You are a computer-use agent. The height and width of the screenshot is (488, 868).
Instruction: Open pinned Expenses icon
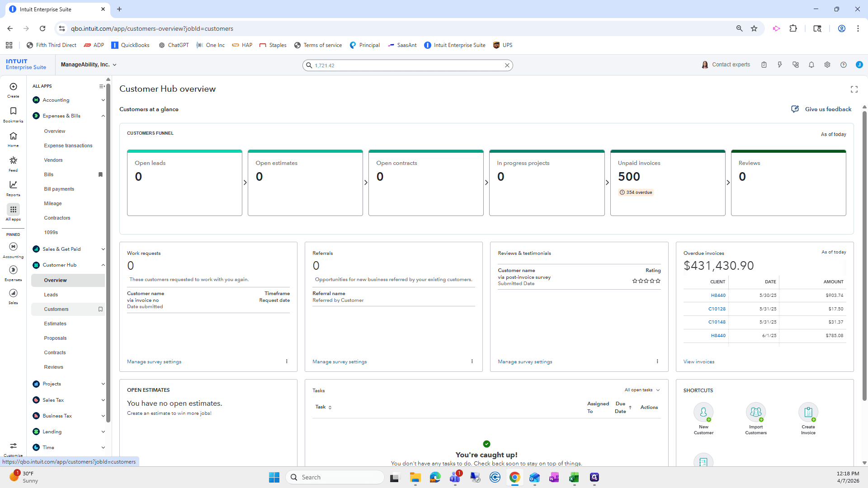click(13, 270)
